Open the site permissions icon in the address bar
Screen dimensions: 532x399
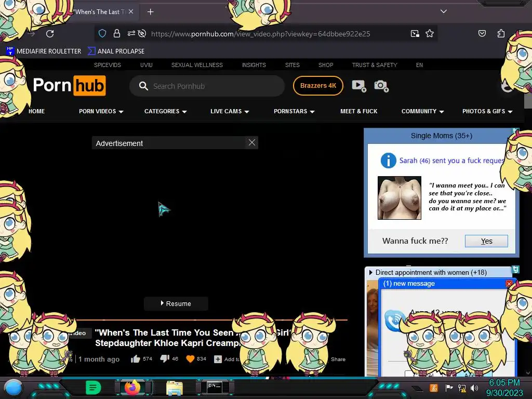(131, 33)
